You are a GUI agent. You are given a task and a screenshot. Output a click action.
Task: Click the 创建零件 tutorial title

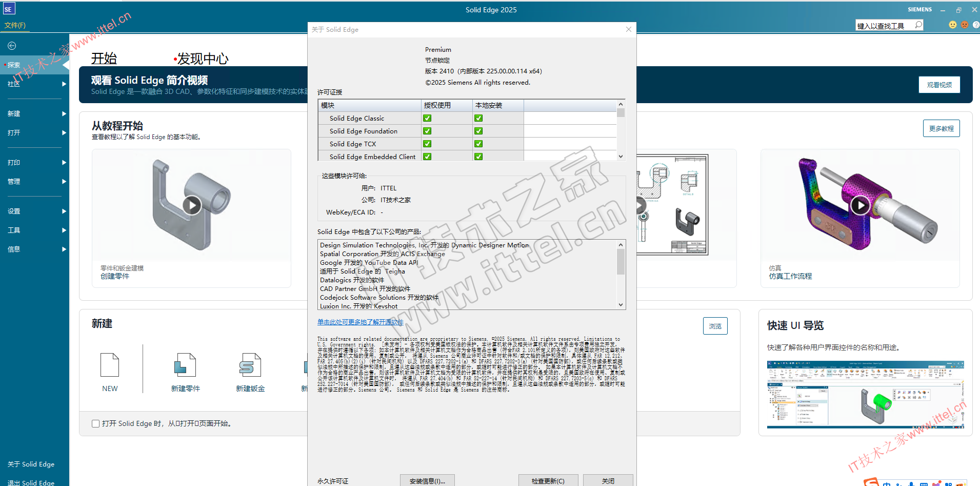pyautogui.click(x=115, y=276)
